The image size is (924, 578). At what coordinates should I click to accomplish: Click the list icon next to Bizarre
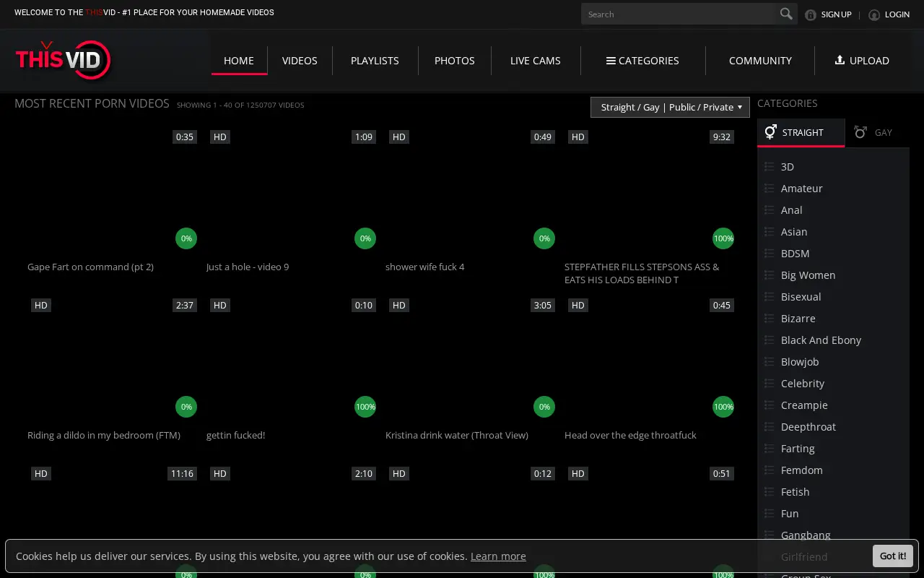769,318
